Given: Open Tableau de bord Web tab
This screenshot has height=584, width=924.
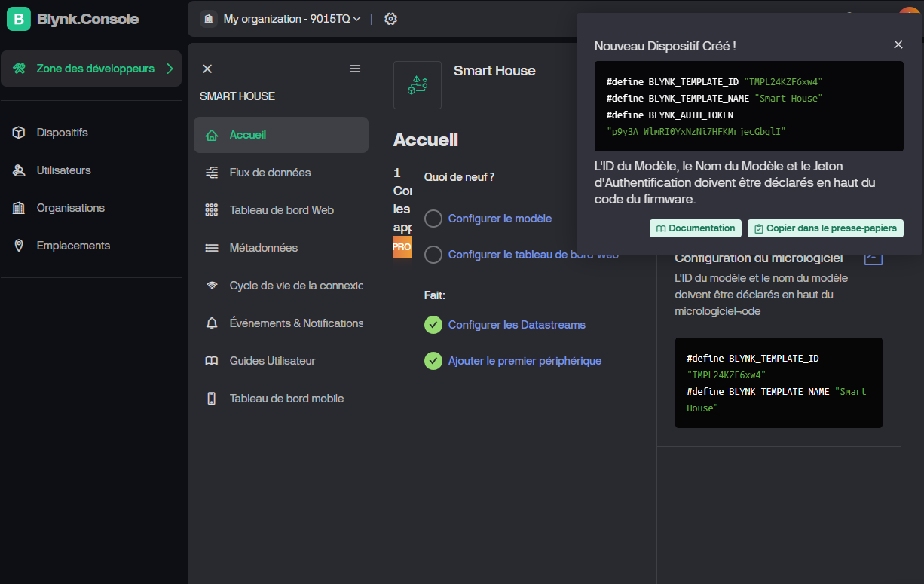Looking at the screenshot, I should 281,210.
